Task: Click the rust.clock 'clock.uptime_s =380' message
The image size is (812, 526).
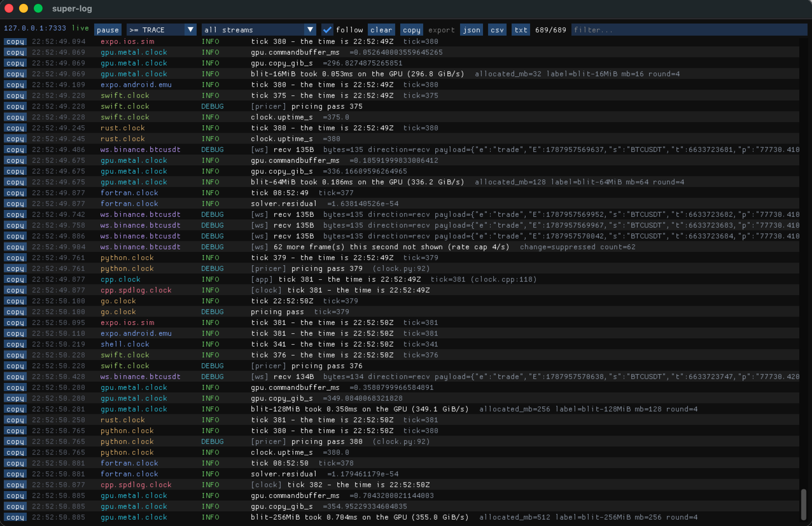Action: pos(296,139)
